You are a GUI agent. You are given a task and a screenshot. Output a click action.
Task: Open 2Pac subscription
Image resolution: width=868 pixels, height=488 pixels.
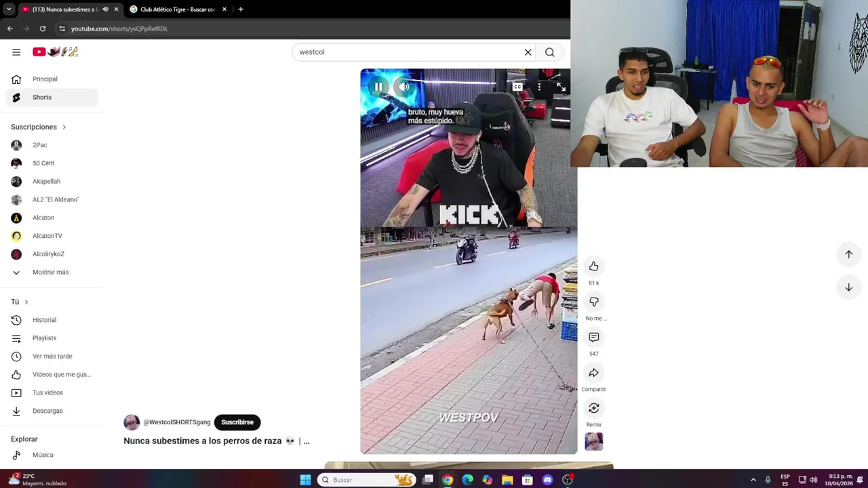point(52,145)
